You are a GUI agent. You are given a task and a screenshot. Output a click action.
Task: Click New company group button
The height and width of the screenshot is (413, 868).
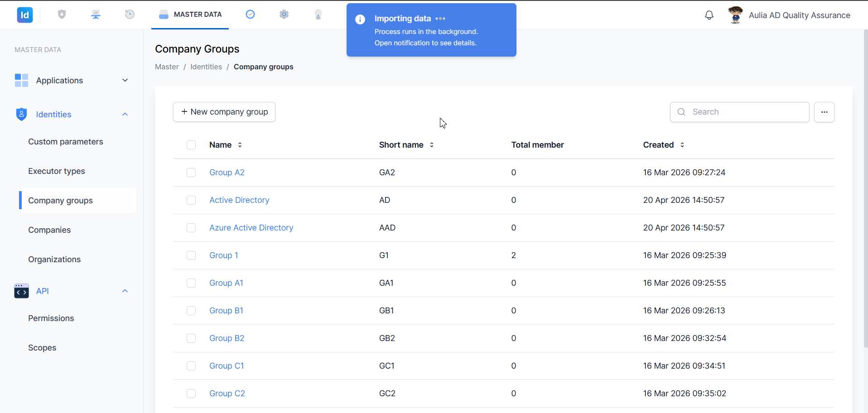pyautogui.click(x=224, y=112)
